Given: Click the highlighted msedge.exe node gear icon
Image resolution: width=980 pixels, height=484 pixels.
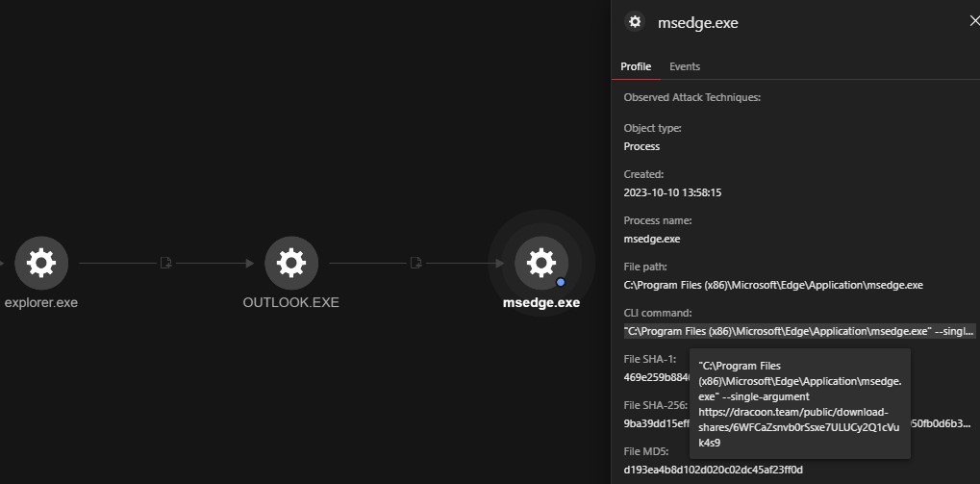Looking at the screenshot, I should (541, 263).
